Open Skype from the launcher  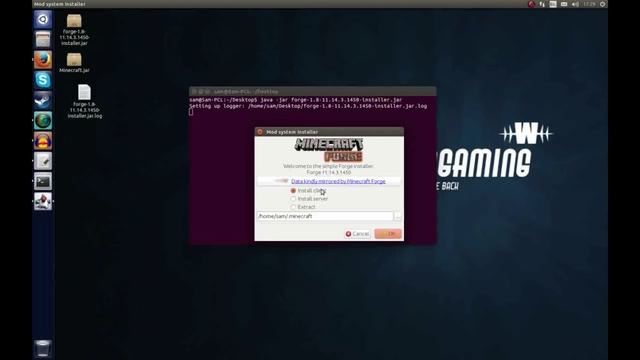coord(43,80)
